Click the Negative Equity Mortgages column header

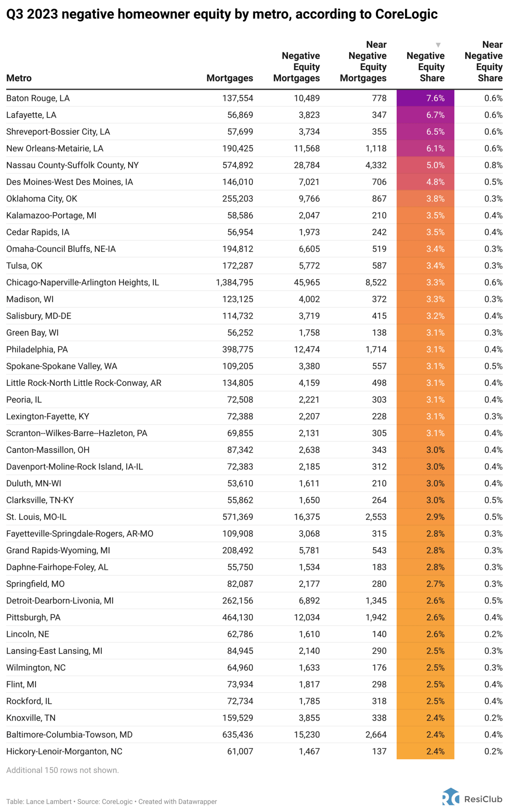297,67
